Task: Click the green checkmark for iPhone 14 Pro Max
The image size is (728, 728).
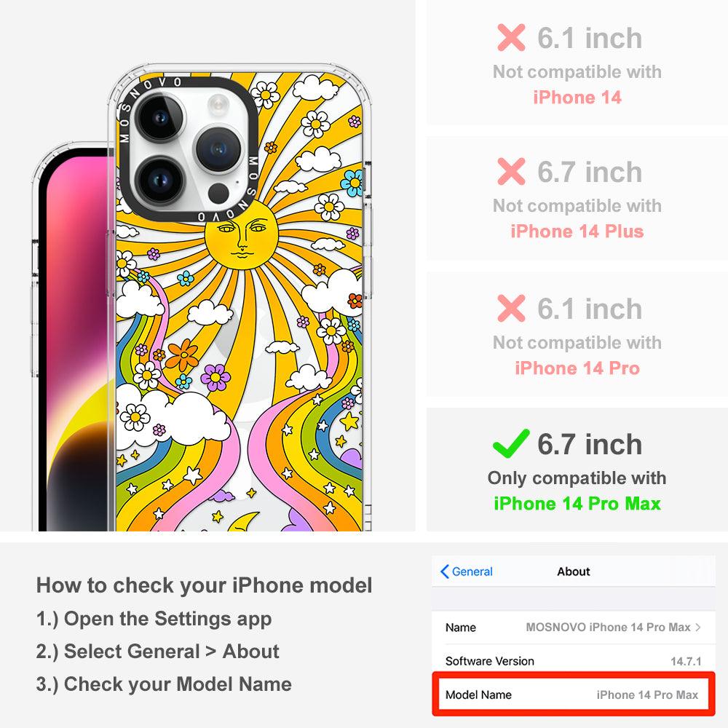Action: tap(511, 443)
